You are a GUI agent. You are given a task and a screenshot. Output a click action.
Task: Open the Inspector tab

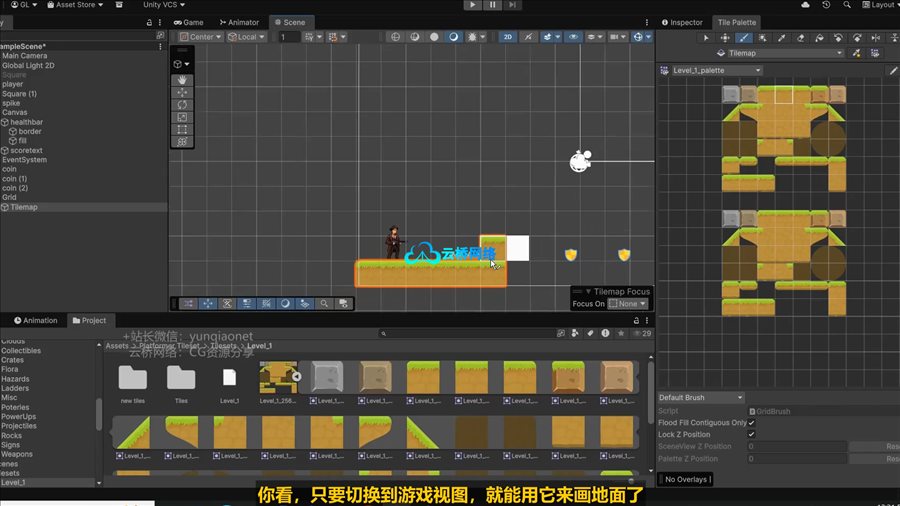click(x=681, y=22)
